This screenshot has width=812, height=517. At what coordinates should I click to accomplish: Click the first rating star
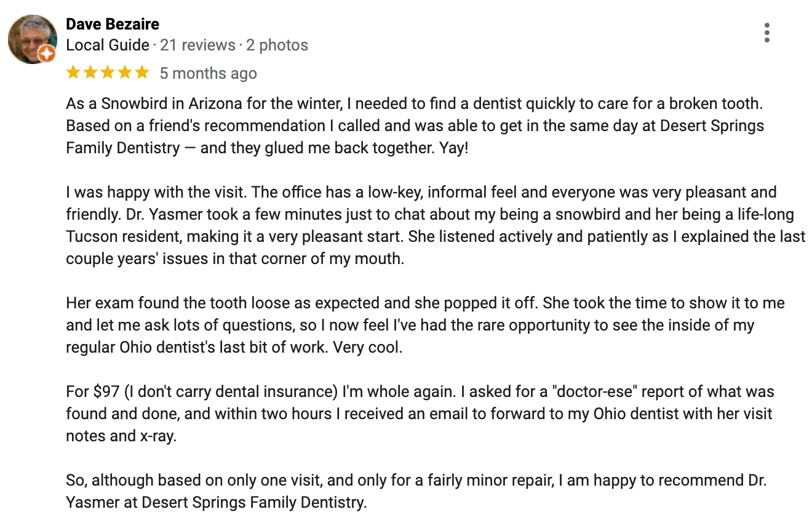(73, 73)
